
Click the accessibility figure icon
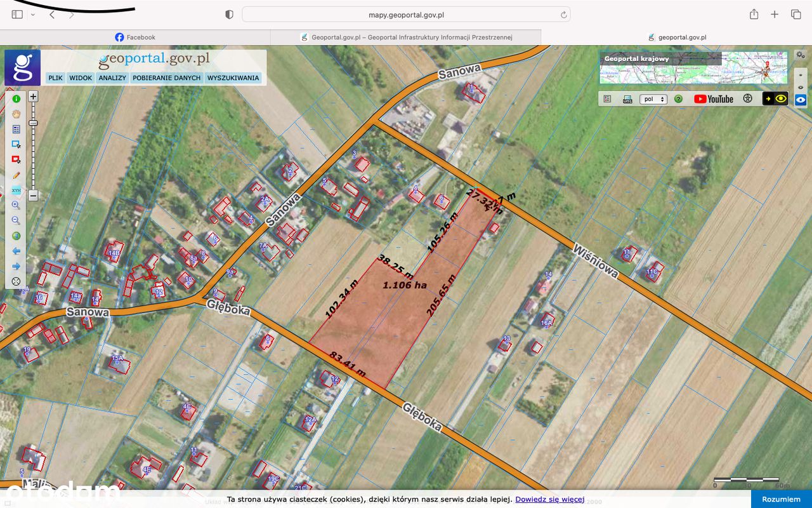pyautogui.click(x=748, y=99)
